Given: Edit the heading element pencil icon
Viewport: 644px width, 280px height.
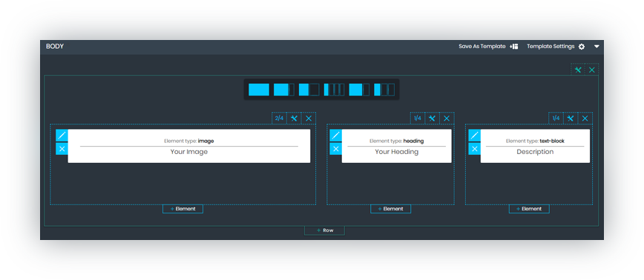Looking at the screenshot, I should click(x=335, y=136).
